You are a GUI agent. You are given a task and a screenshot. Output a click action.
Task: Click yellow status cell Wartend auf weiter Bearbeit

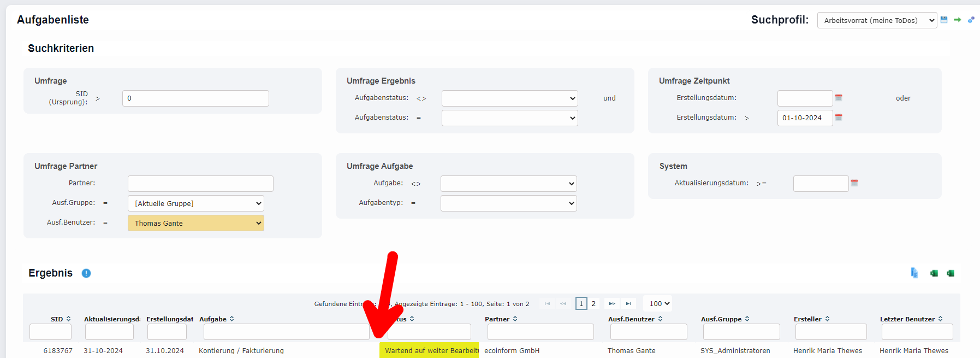point(429,350)
